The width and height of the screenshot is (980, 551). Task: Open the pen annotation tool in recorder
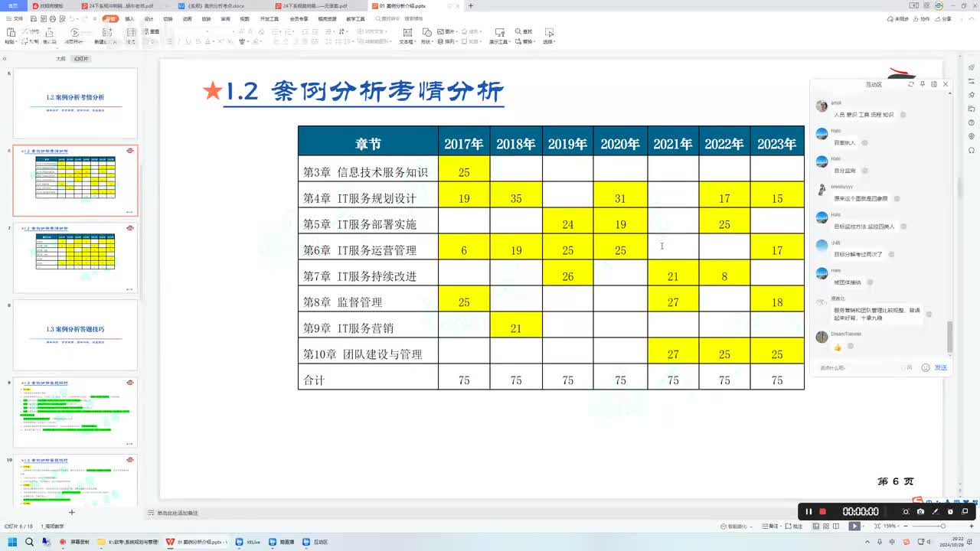click(x=936, y=511)
